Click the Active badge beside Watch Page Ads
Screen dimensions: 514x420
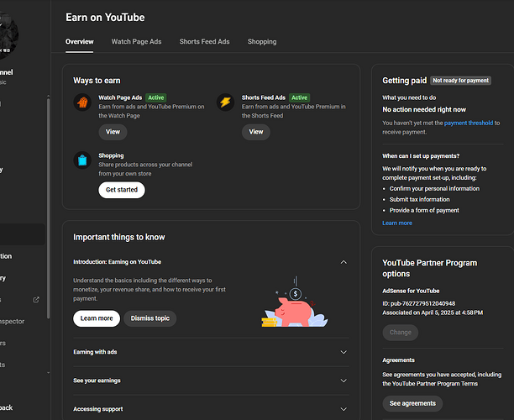click(156, 97)
